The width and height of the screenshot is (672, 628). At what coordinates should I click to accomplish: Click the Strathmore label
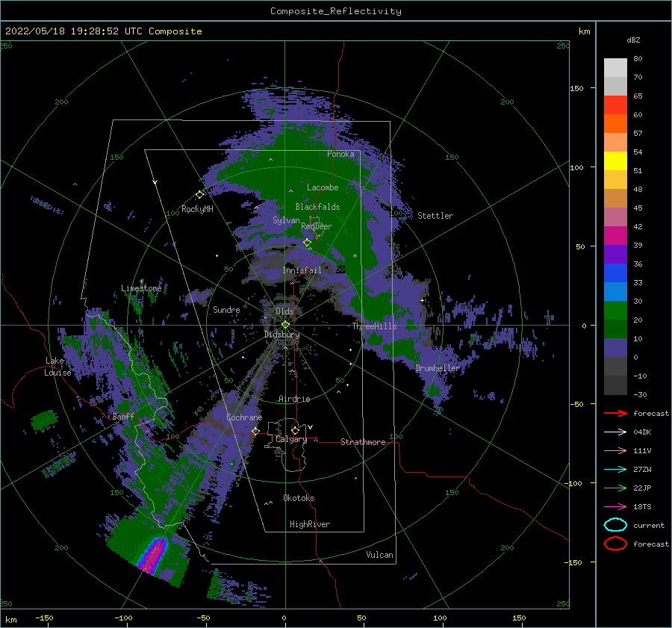[x=363, y=442]
